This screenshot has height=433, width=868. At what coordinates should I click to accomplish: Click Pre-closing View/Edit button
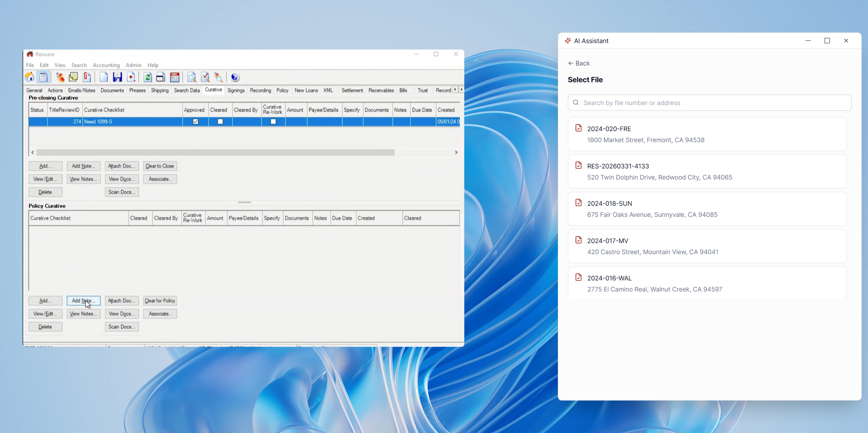click(x=45, y=179)
